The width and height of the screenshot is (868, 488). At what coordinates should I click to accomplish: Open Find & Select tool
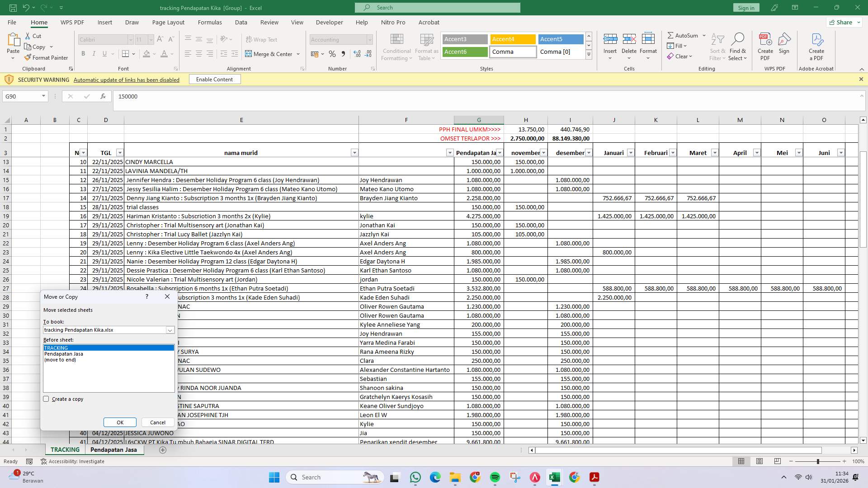(738, 45)
